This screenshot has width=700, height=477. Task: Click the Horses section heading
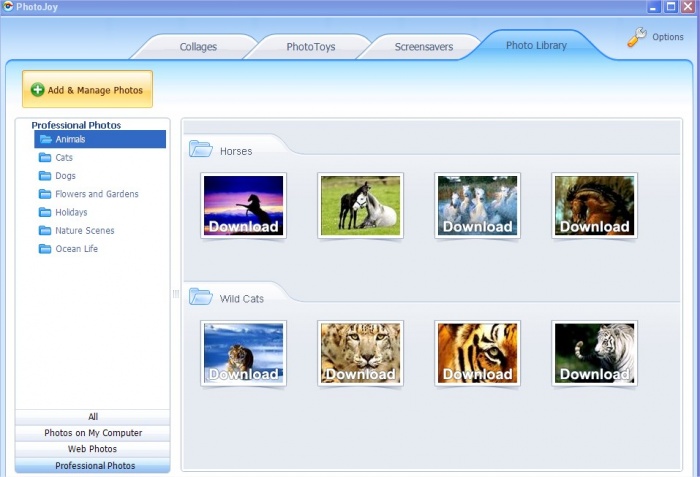236,151
